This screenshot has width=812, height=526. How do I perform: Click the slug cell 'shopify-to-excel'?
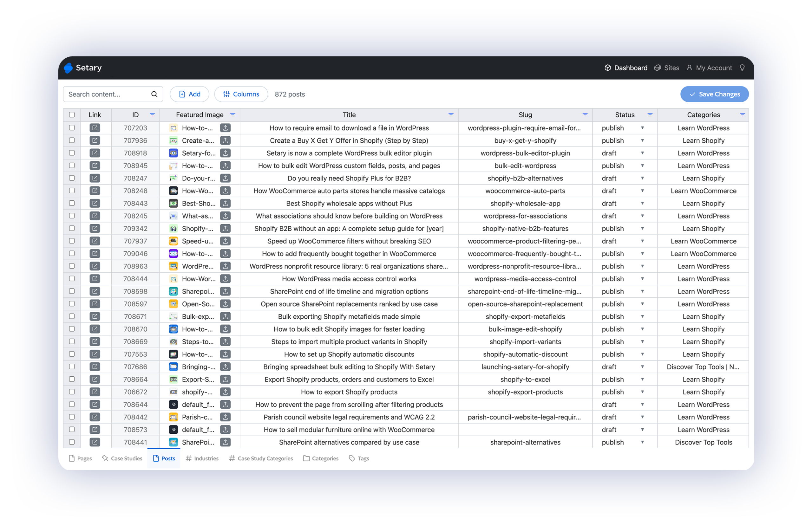tap(525, 379)
